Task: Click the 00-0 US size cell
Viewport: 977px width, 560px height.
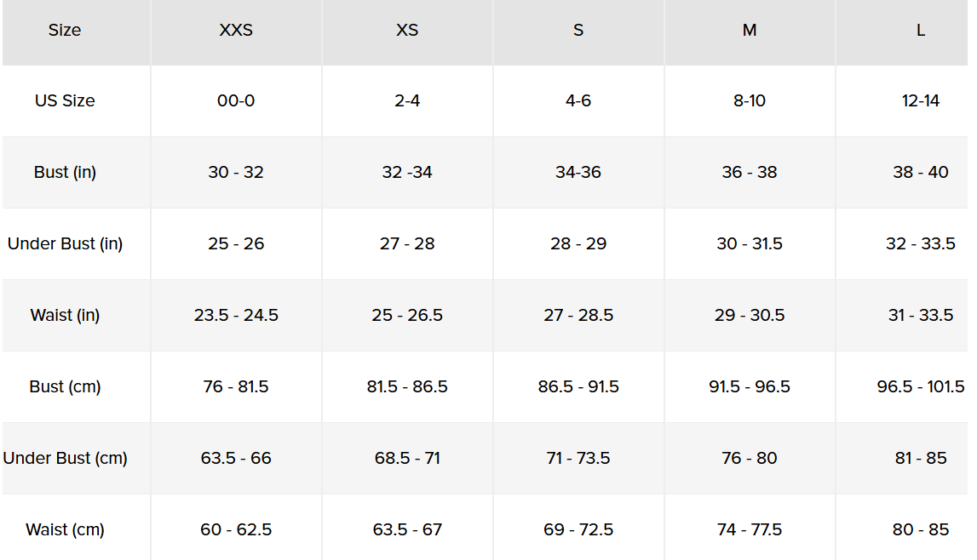Action: click(x=236, y=100)
